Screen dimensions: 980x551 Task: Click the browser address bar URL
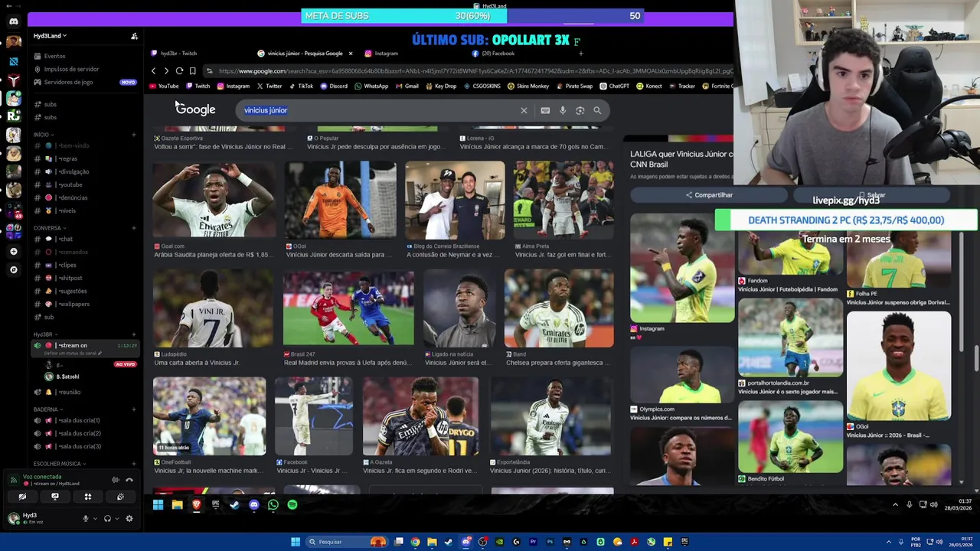(x=475, y=71)
